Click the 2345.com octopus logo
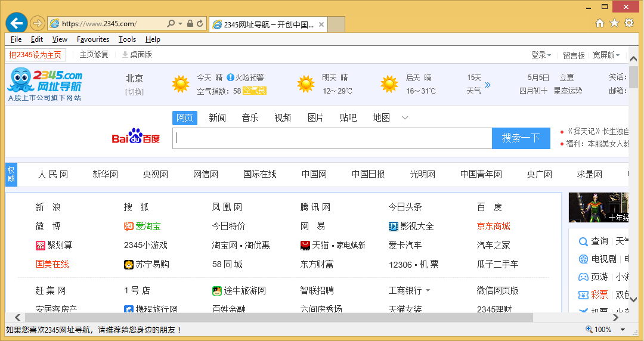This screenshot has width=644, height=341. [x=44, y=85]
